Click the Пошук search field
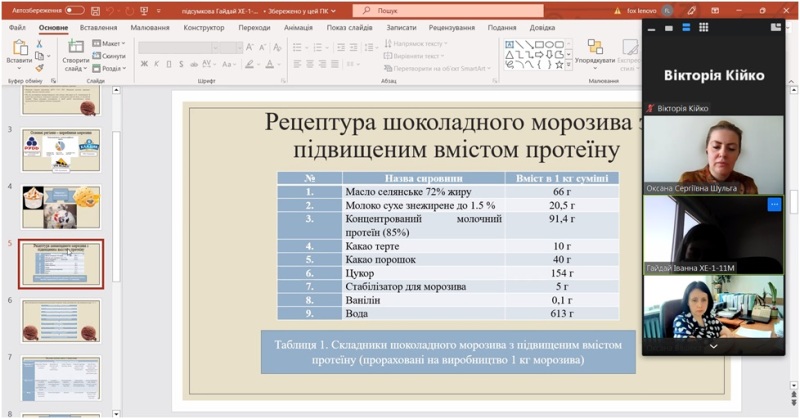800x419 pixels. point(447,10)
